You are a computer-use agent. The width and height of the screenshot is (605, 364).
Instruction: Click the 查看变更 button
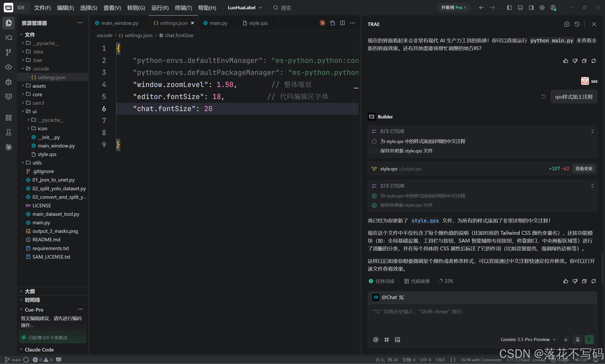(584, 169)
